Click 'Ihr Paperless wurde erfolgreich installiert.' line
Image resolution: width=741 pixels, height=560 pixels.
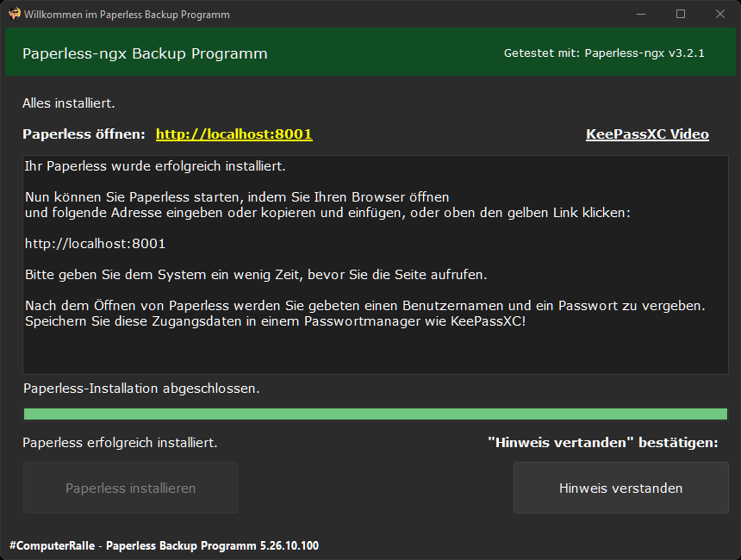155,166
